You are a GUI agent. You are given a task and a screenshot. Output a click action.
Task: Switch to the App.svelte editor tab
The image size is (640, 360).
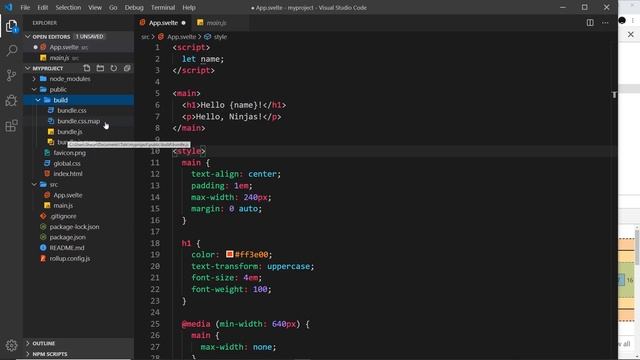[163, 23]
